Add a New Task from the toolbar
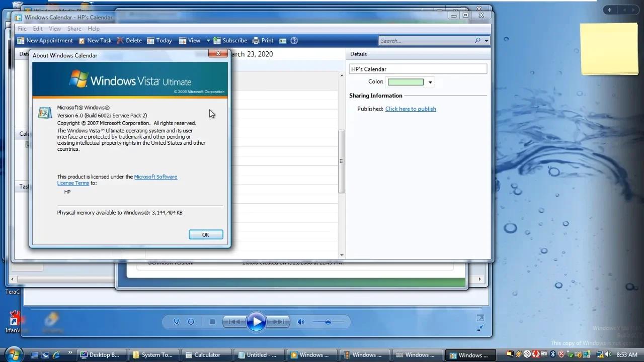This screenshot has width=644, height=362. pos(95,40)
